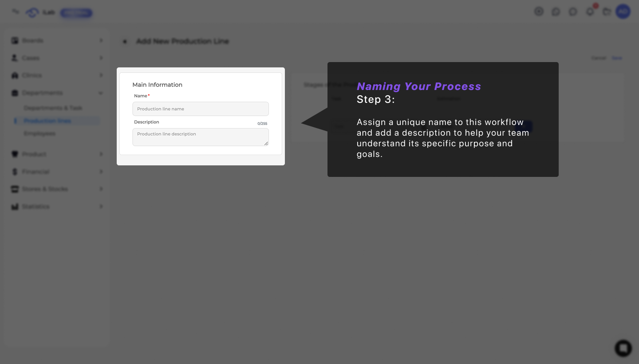This screenshot has height=364, width=639.
Task: Open the Product sidebar menu
Action: 57,154
